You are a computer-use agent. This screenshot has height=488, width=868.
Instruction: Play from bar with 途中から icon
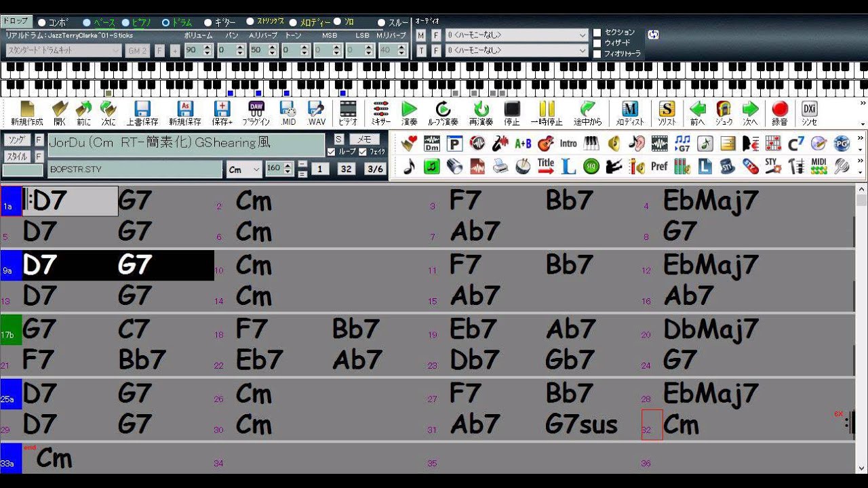click(x=587, y=113)
